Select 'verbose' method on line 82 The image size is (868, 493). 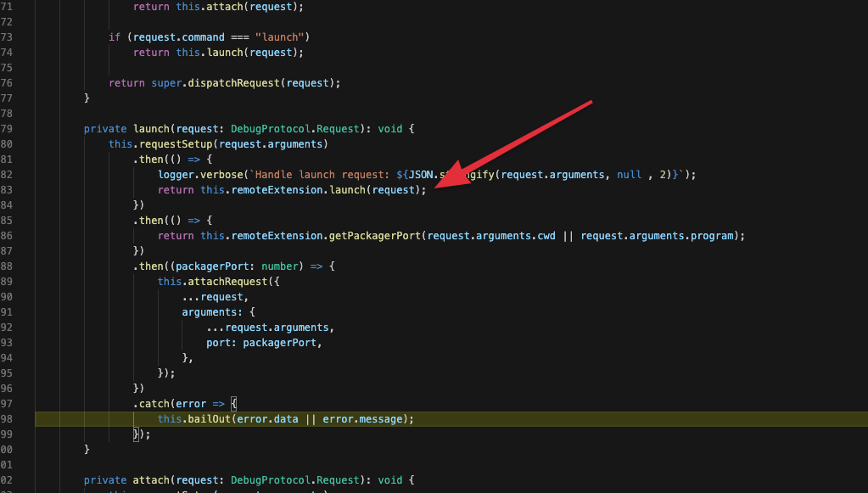pos(221,175)
